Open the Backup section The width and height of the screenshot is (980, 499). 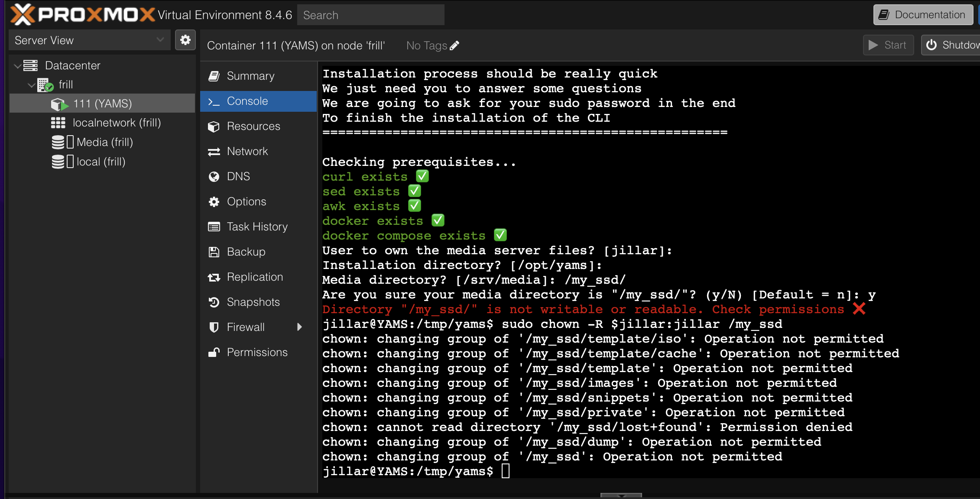coord(259,252)
